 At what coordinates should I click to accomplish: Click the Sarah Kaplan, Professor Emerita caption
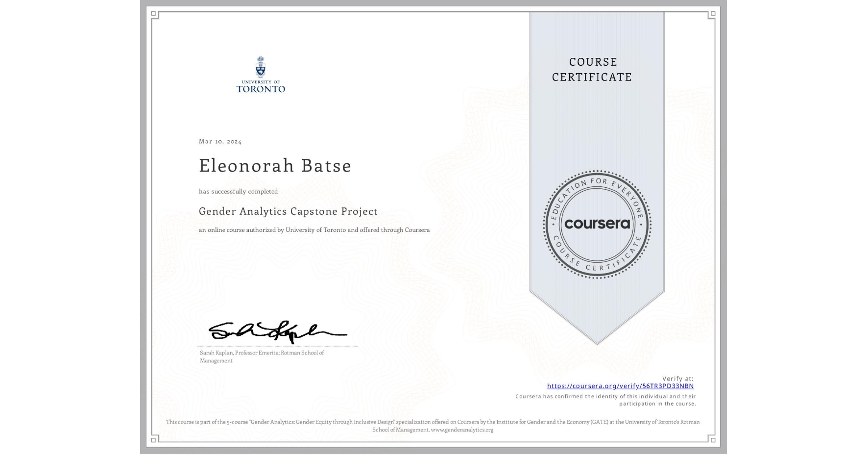click(x=262, y=356)
